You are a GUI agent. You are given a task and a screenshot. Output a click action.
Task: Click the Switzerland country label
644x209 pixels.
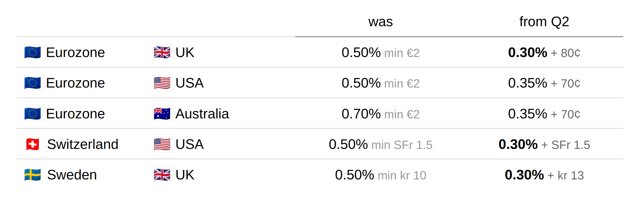83,144
